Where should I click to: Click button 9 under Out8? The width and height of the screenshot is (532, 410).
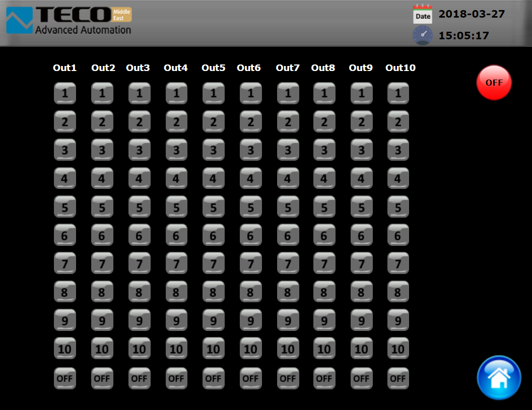pyautogui.click(x=324, y=320)
